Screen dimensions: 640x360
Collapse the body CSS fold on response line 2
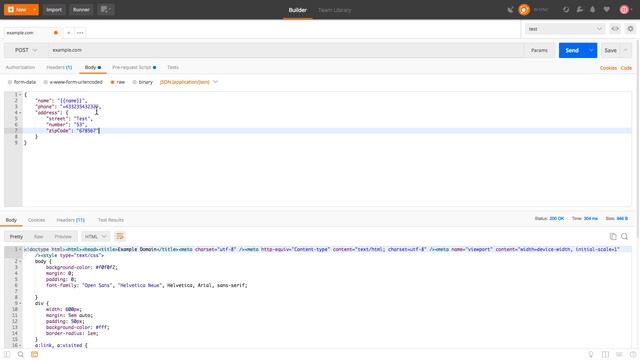coord(20,261)
